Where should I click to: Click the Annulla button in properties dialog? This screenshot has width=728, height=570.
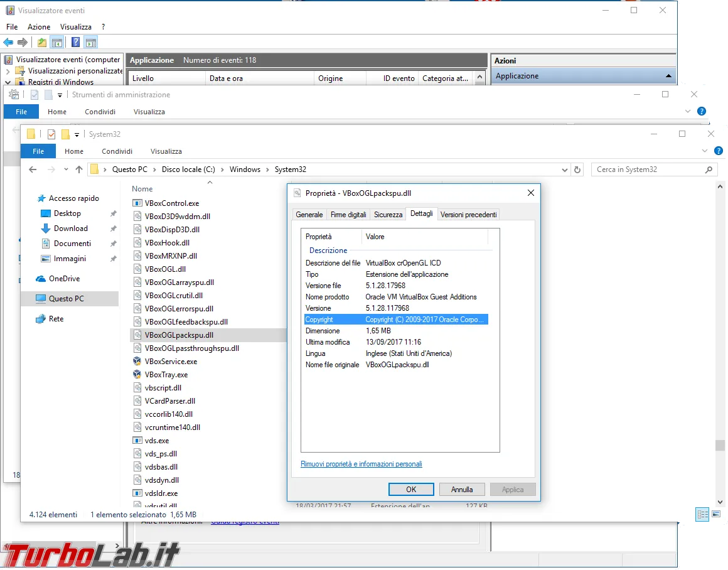[x=462, y=490]
